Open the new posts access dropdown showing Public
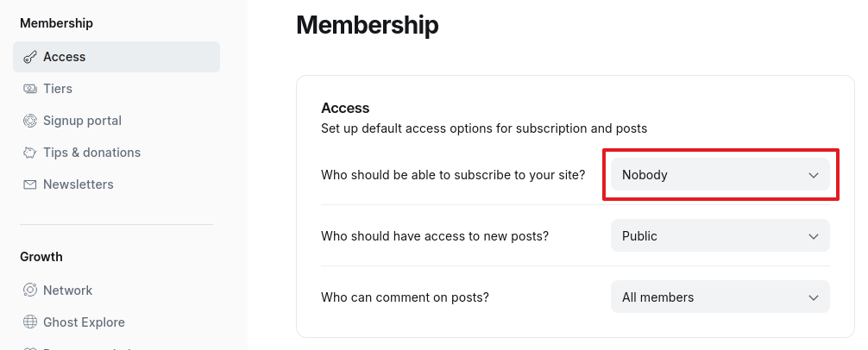Viewport: 868px width, 350px height. point(720,236)
